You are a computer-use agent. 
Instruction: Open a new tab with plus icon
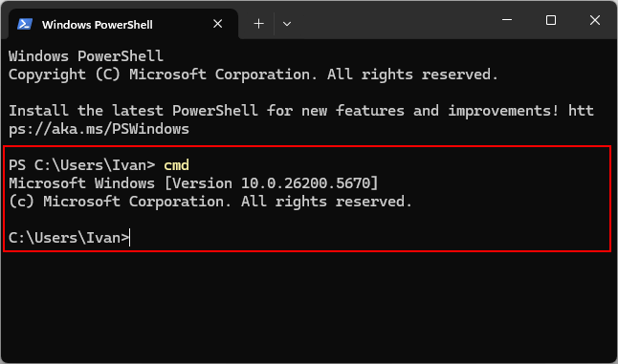pos(258,24)
